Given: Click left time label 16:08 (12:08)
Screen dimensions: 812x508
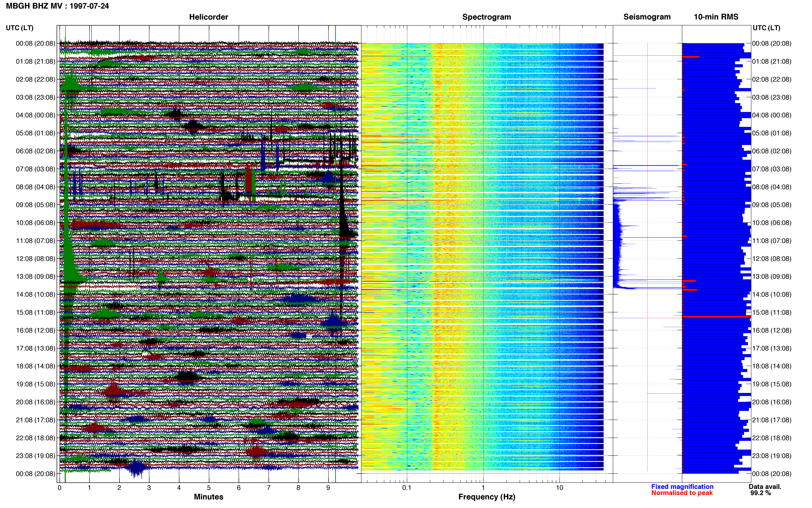Looking at the screenshot, I should 36,330.
